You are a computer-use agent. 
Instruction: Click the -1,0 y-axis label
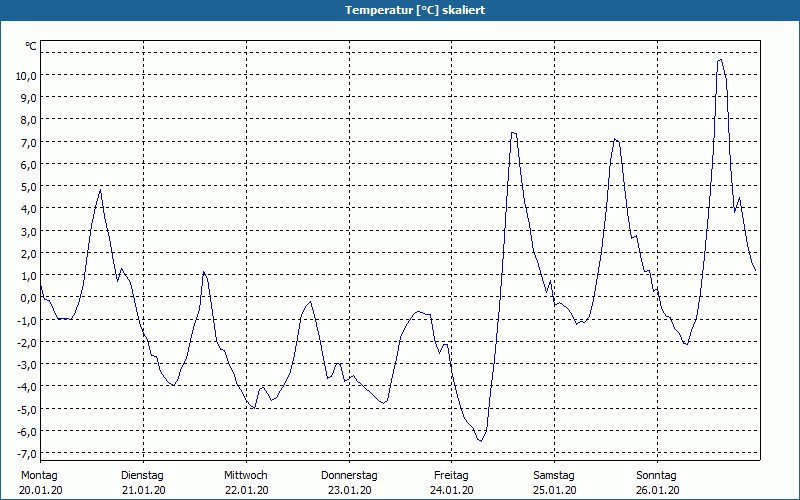click(27, 320)
